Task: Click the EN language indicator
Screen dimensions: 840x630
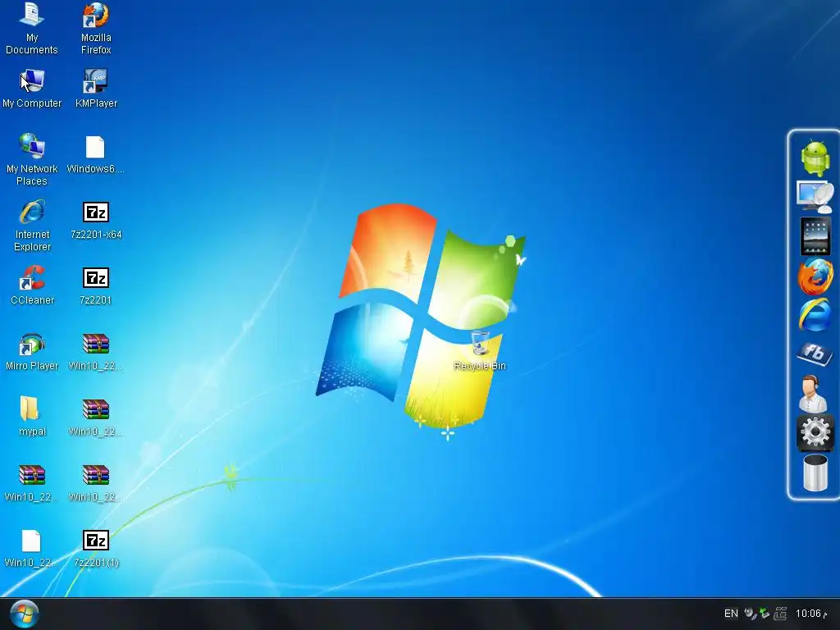Action: point(731,614)
